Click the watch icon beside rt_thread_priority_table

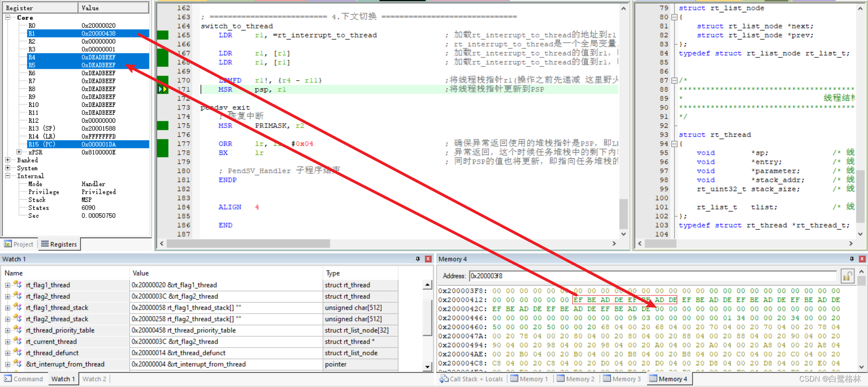18,330
